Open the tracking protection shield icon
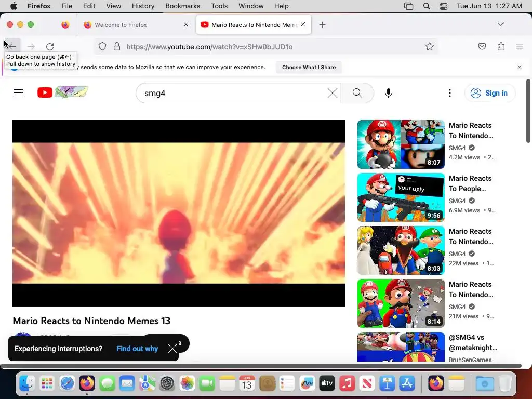The width and height of the screenshot is (532, 399). (x=102, y=46)
